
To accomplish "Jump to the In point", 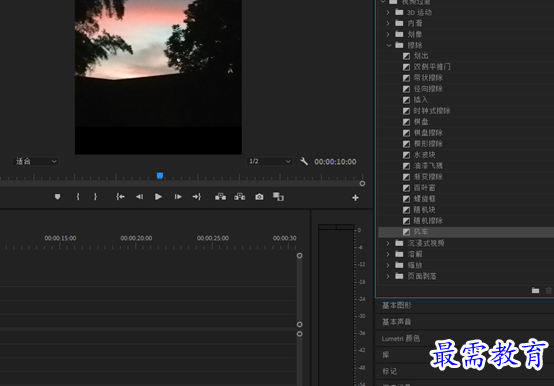I will coord(120,197).
